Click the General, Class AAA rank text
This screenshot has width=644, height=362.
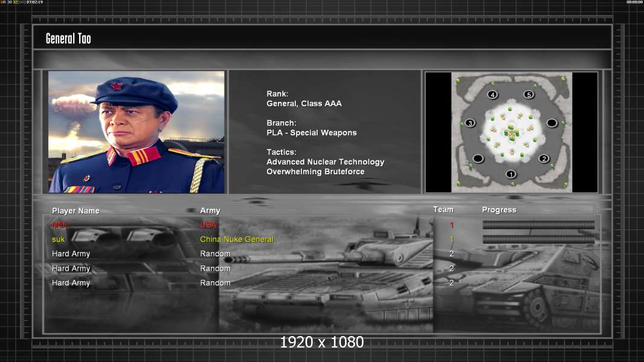point(304,104)
